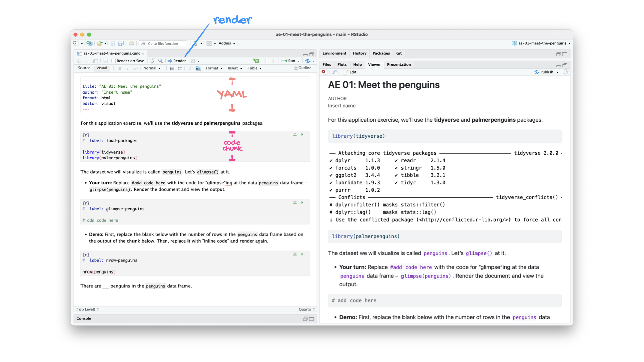
Task: Select the Git tab in environment pane
Action: click(399, 53)
